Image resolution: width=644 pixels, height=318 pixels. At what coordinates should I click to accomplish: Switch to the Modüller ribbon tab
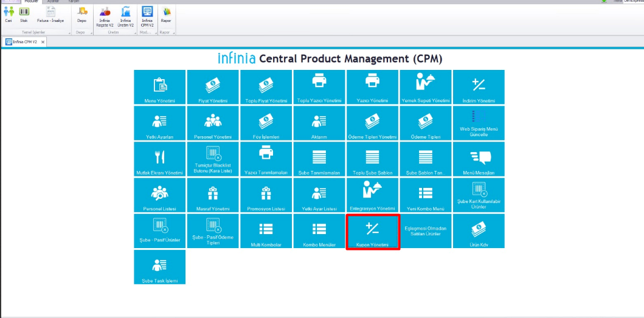point(31,2)
